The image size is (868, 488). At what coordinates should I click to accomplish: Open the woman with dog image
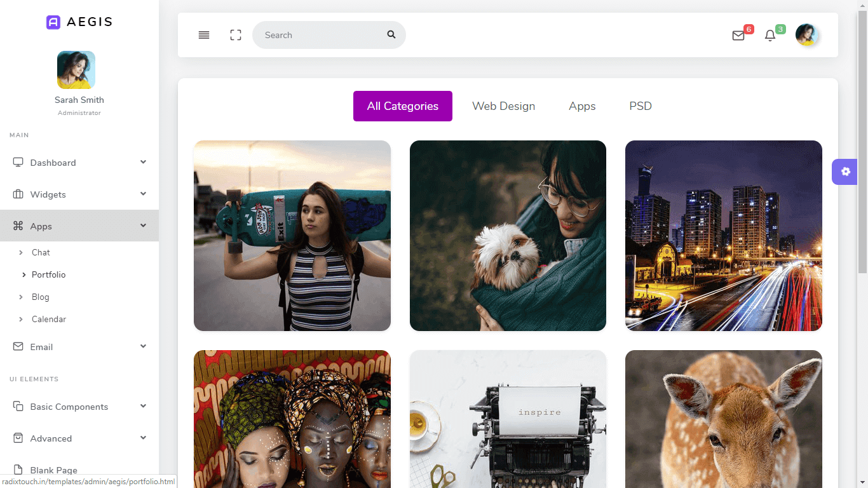coord(508,236)
